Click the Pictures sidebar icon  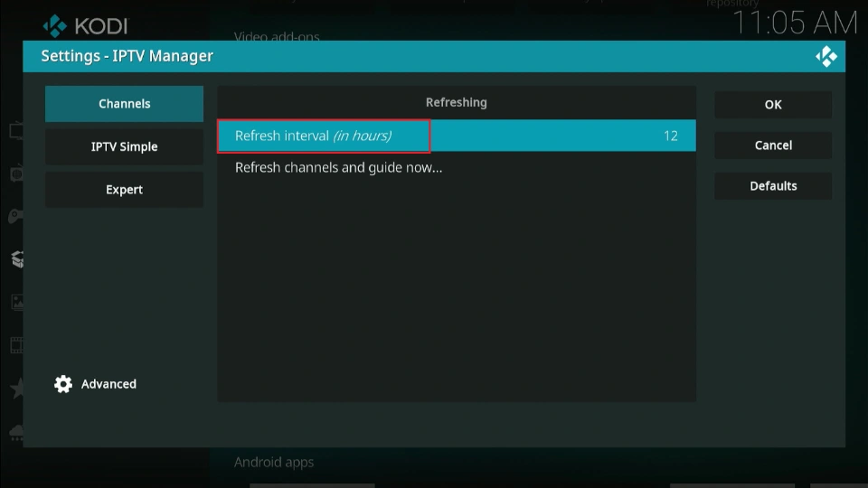point(15,302)
